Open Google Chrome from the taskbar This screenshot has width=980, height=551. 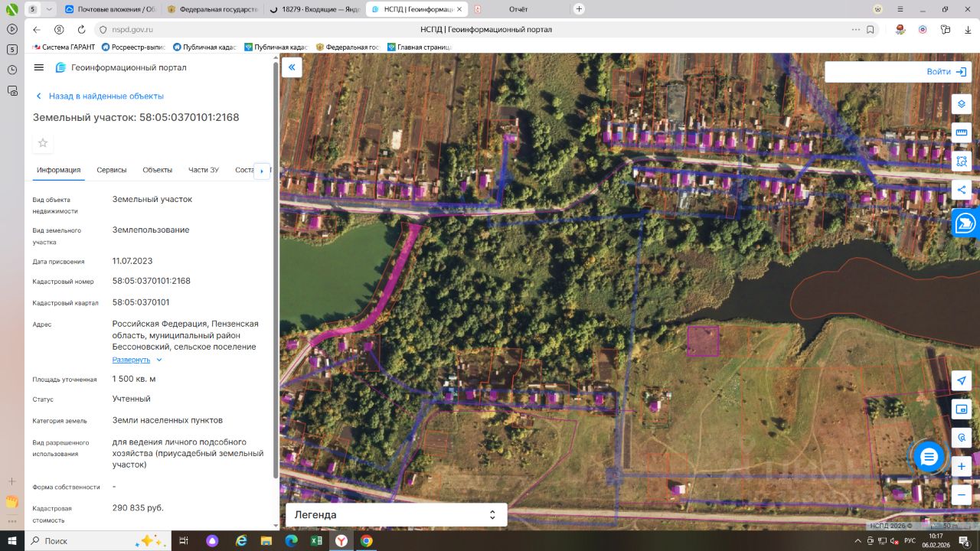367,541
